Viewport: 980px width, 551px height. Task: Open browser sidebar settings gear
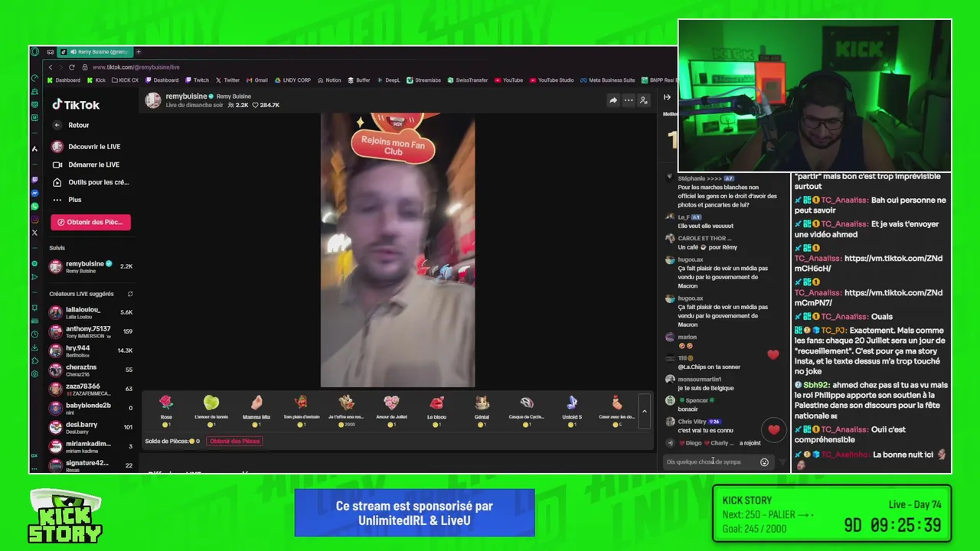(x=34, y=373)
